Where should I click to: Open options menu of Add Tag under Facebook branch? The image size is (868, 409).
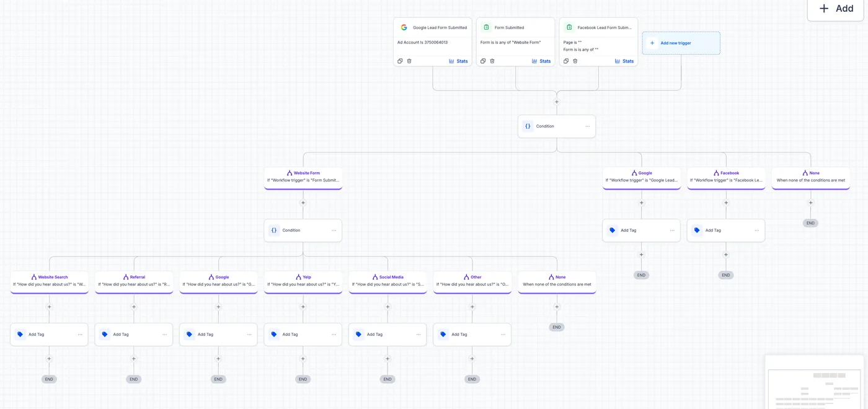756,231
